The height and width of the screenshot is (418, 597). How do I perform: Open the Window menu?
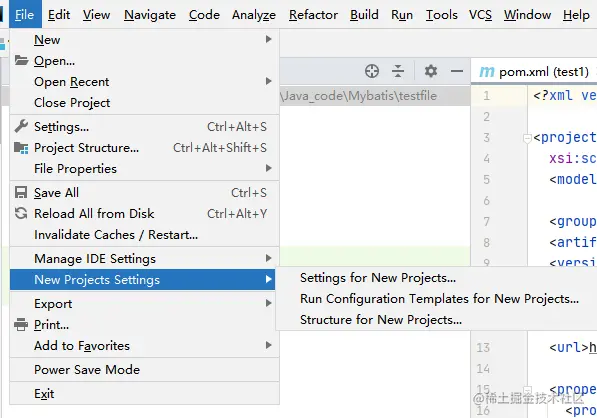click(527, 14)
